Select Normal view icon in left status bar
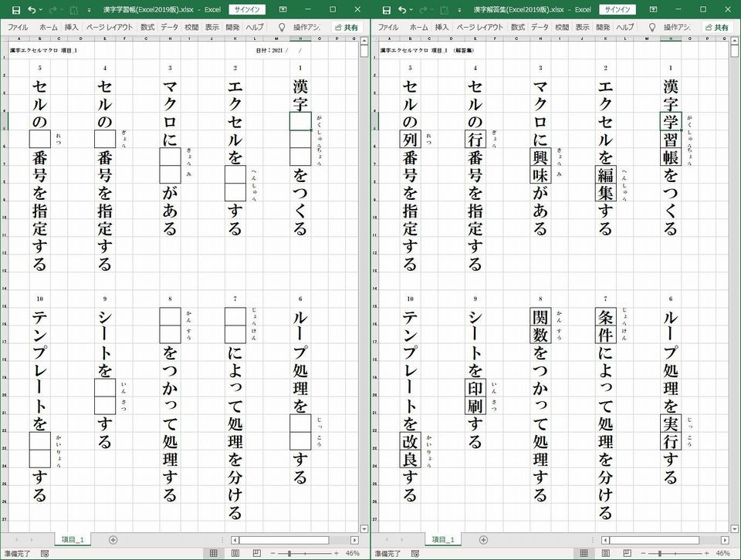This screenshot has width=741, height=560. pyautogui.click(x=213, y=552)
